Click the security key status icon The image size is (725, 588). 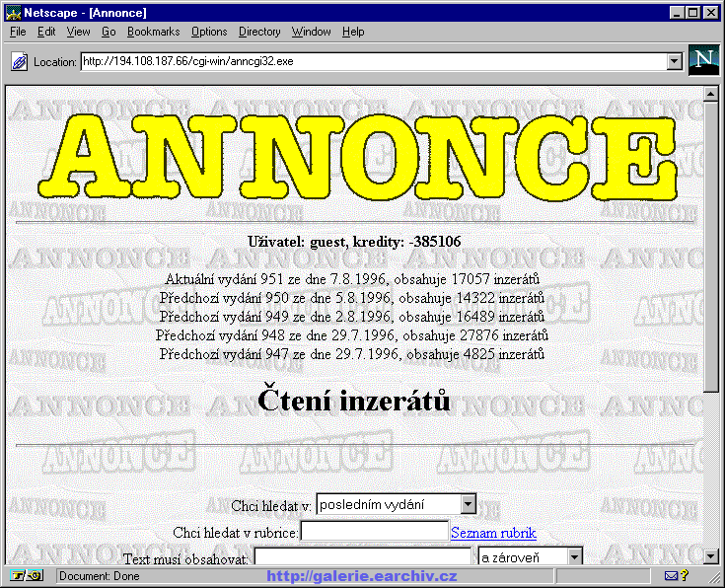coord(26,576)
